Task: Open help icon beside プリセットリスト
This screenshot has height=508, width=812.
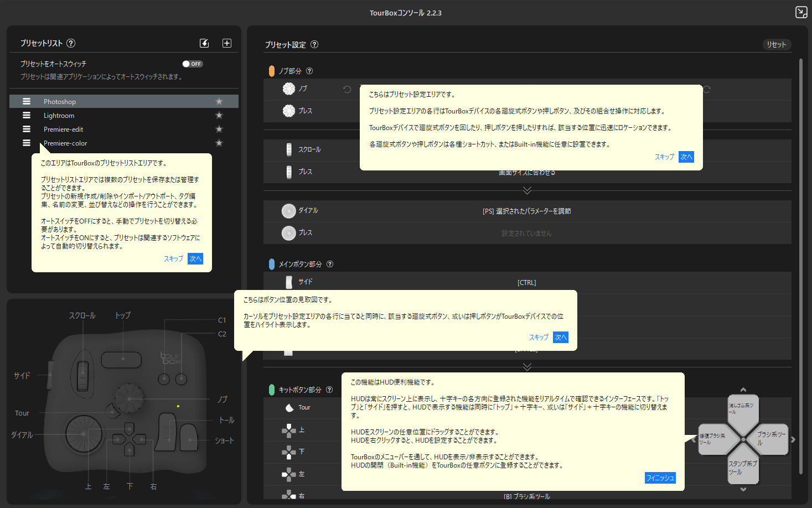Action: pos(71,43)
